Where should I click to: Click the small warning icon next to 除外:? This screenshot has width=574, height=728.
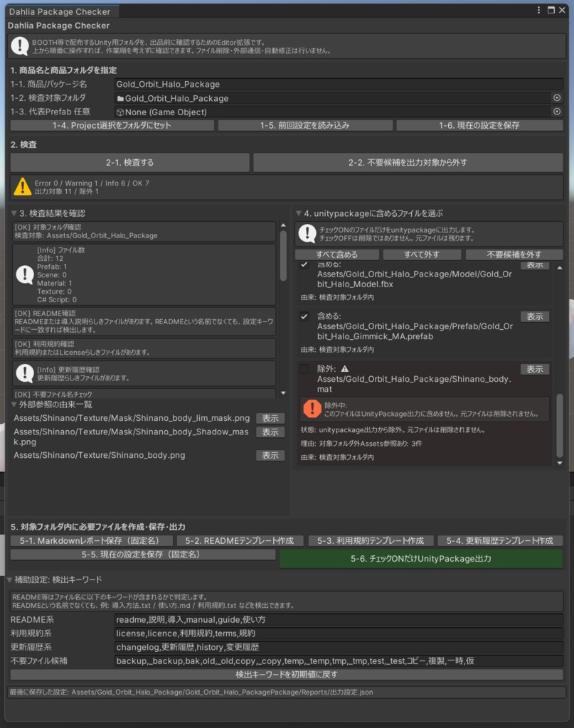[x=344, y=369]
